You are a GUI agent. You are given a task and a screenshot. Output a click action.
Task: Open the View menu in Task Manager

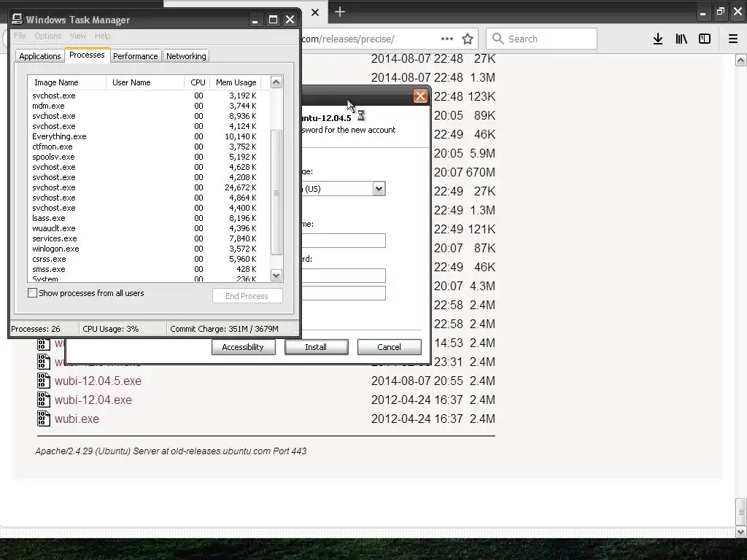pos(78,36)
